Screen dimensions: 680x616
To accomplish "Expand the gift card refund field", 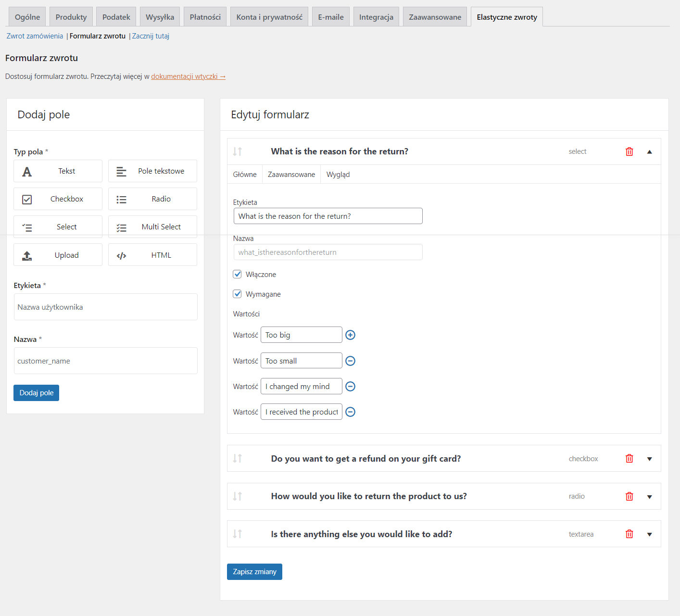I will click(x=649, y=459).
